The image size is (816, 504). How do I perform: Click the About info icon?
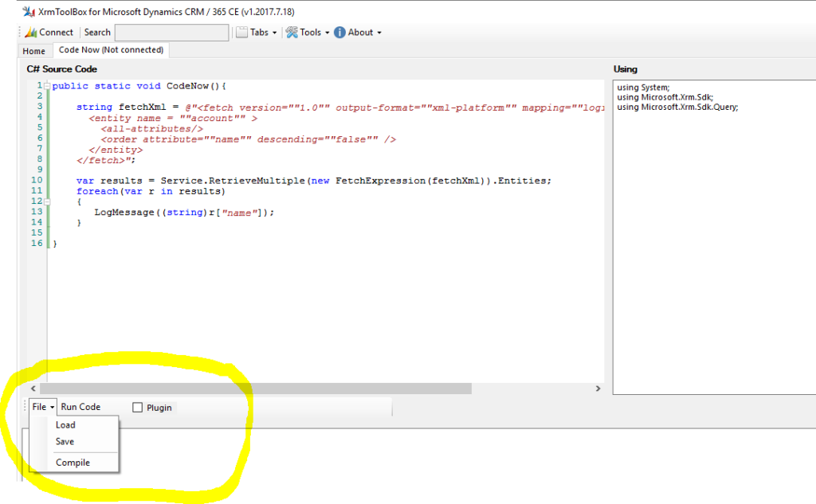[x=339, y=33]
